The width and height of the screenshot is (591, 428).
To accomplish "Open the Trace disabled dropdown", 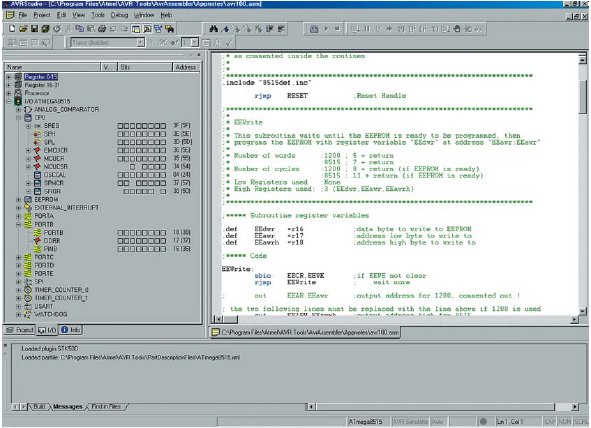I will click(140, 43).
